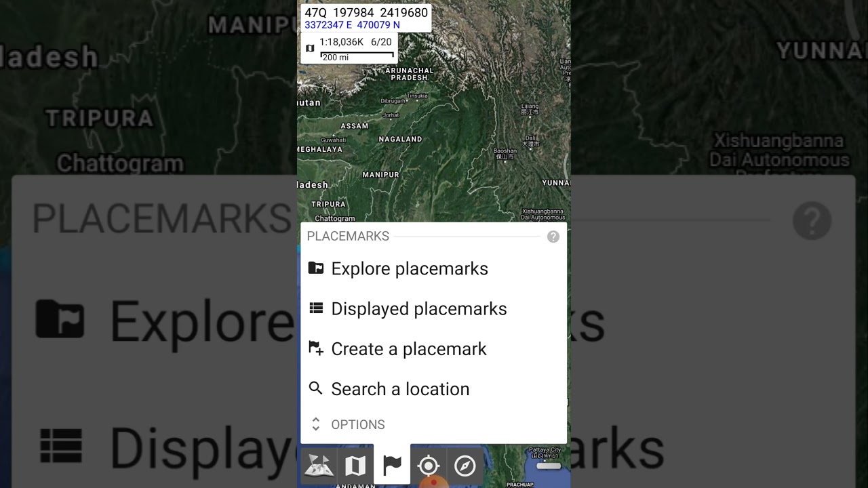868x488 pixels.
Task: Click the small map icon in scale box
Action: coord(310,48)
